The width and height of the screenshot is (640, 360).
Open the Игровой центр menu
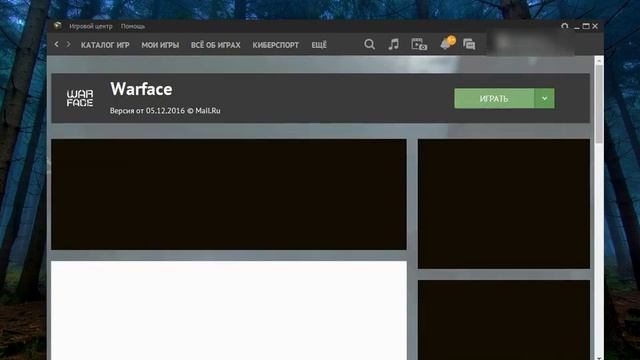[x=91, y=26]
